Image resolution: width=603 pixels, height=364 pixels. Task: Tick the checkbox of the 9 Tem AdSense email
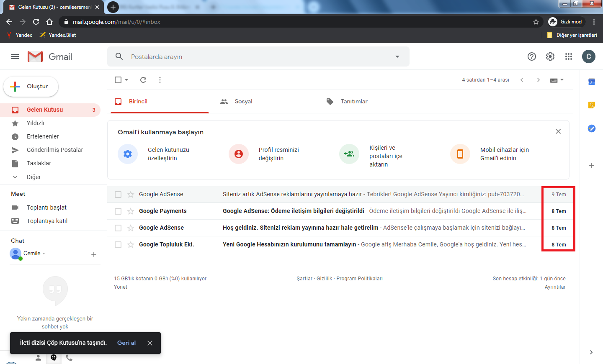point(118,195)
